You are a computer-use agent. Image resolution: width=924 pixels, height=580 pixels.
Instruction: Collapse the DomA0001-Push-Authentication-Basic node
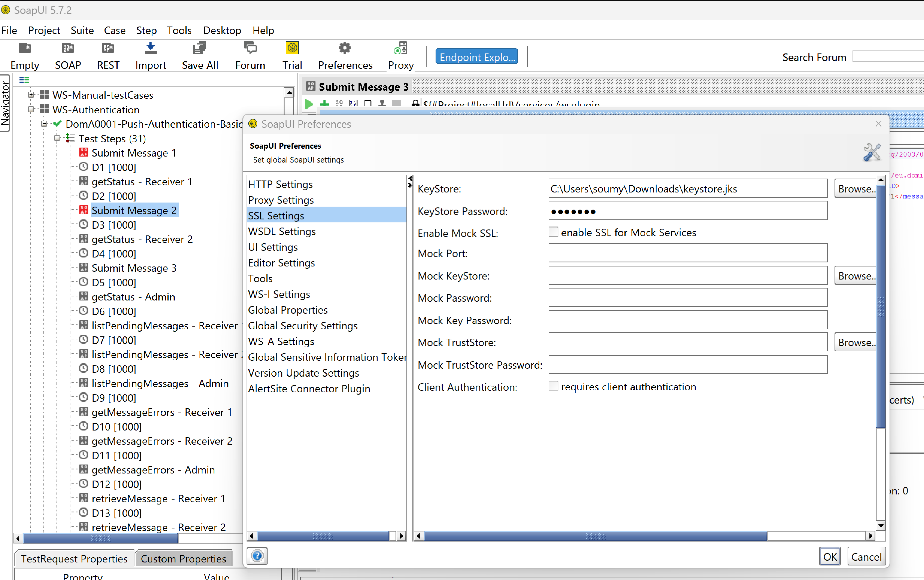pyautogui.click(x=45, y=124)
